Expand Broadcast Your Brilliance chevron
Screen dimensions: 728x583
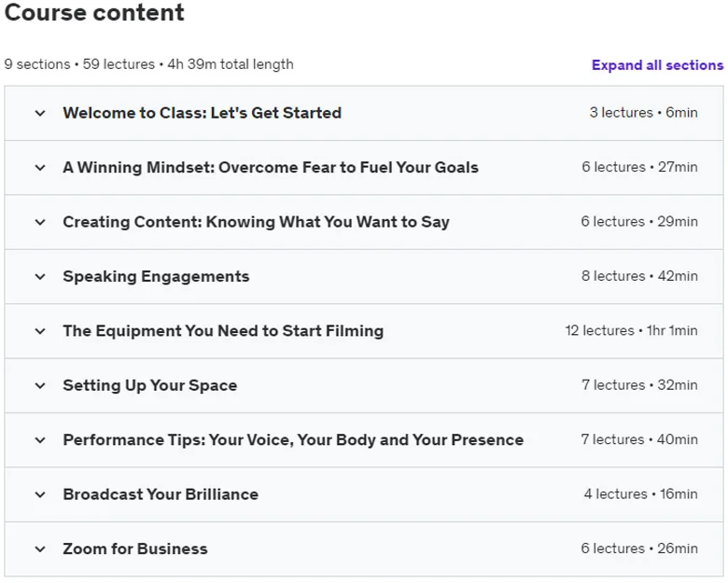click(40, 494)
